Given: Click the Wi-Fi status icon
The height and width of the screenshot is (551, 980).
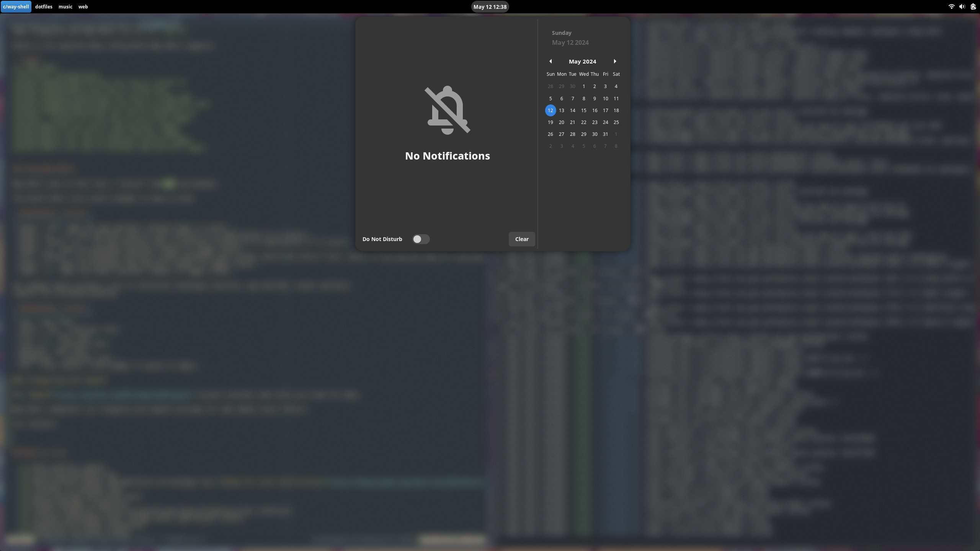Looking at the screenshot, I should coord(951,7).
